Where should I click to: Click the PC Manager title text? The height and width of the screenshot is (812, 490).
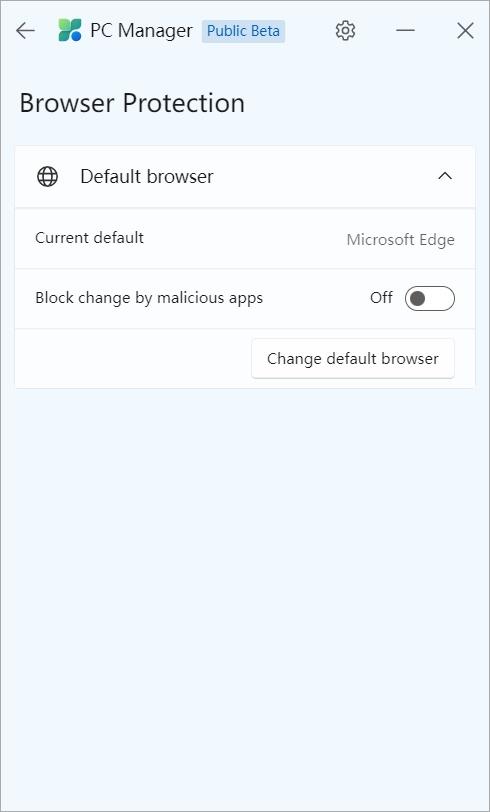[141, 31]
